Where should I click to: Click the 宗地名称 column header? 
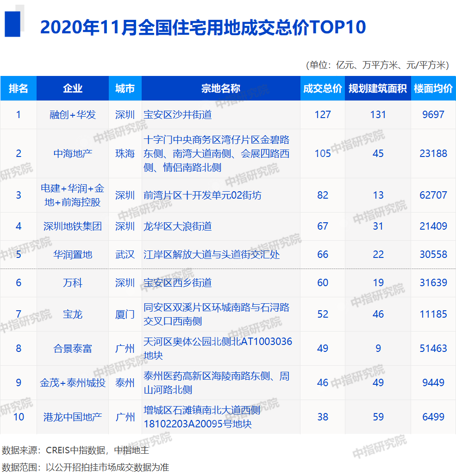pyautogui.click(x=221, y=88)
